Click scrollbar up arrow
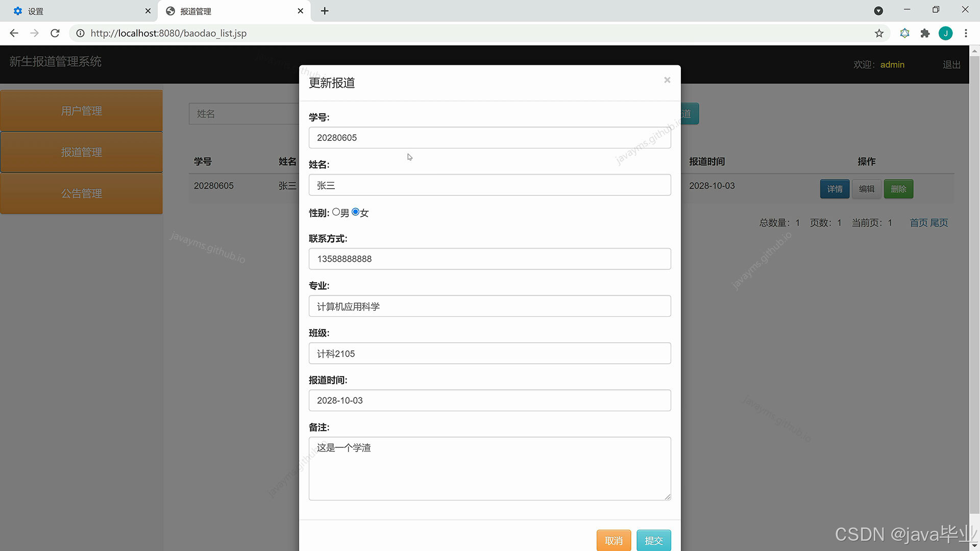This screenshot has width=980, height=551. pos(974,51)
